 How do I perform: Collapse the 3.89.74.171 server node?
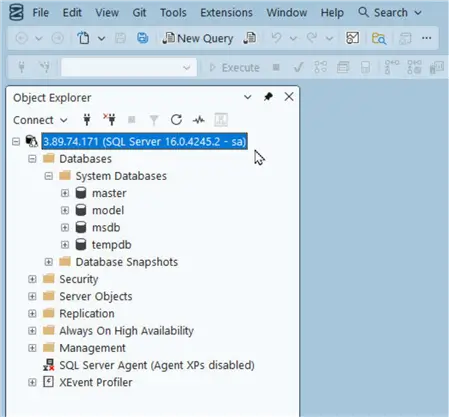[16, 142]
